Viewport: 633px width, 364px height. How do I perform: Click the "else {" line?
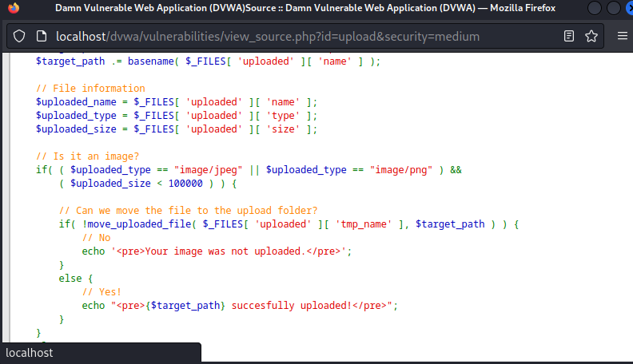[x=75, y=278]
